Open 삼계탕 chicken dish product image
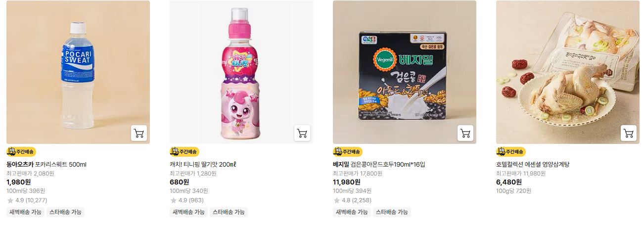Viewport: 644px width, 226px height. pos(568,72)
